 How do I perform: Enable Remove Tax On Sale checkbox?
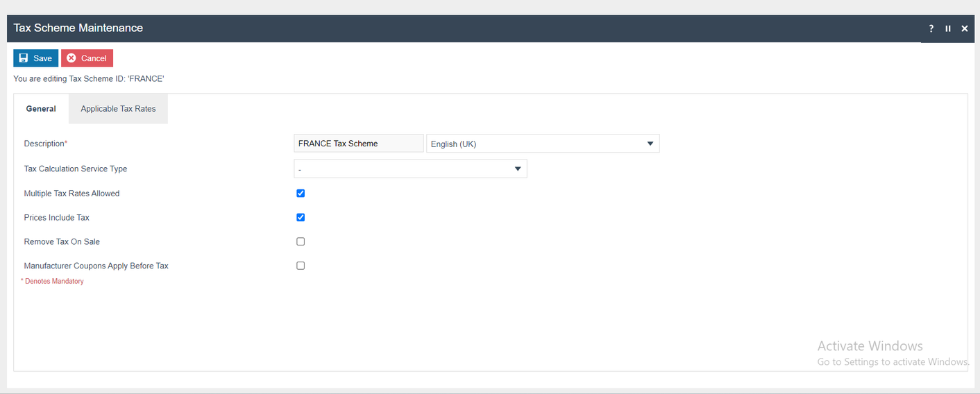[301, 241]
